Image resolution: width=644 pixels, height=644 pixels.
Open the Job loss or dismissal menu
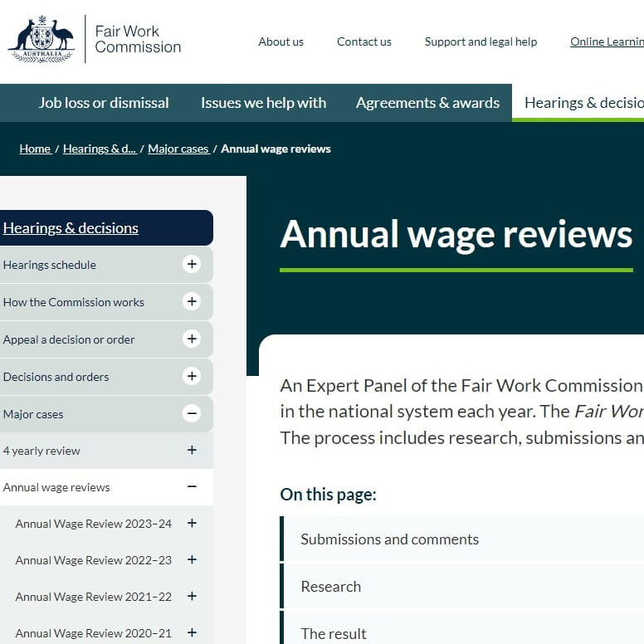[104, 103]
